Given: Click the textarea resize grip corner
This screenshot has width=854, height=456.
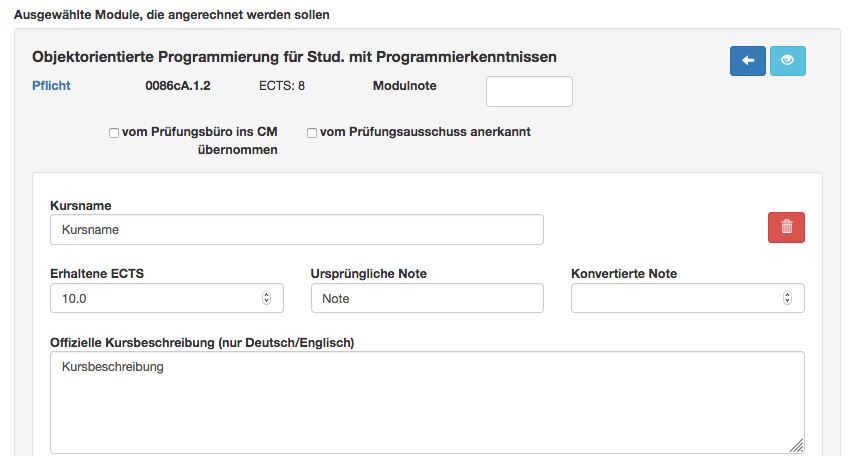Looking at the screenshot, I should 797,446.
